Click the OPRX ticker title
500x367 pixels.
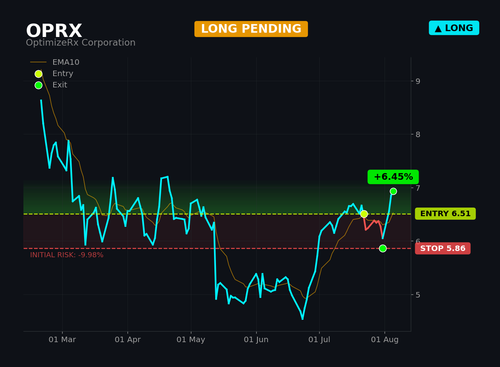coord(54,31)
